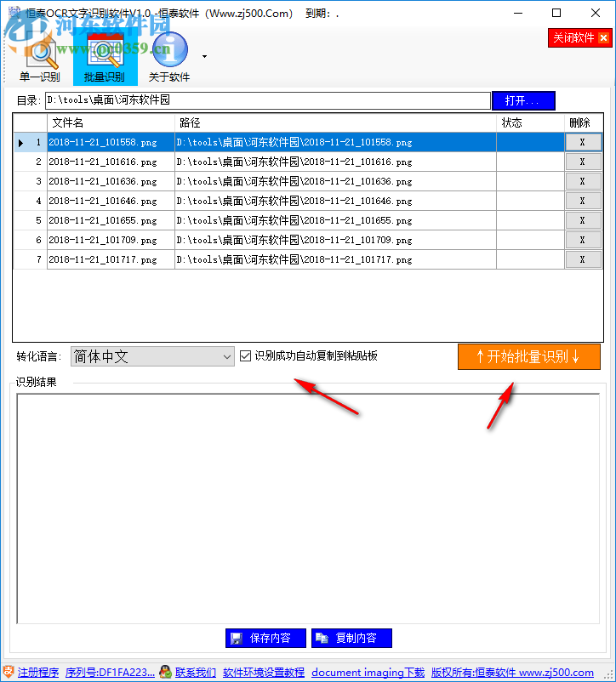Click the shield icon in status bar

click(9, 672)
